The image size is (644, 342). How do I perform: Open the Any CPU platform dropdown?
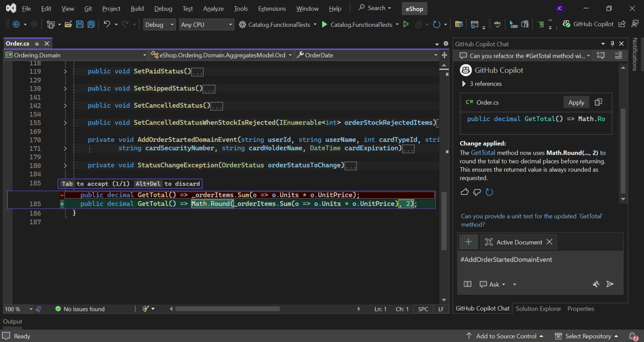pyautogui.click(x=206, y=24)
